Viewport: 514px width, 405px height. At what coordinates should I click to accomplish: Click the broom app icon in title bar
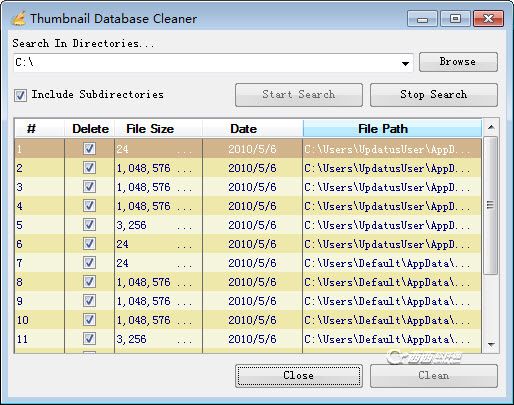coord(18,18)
